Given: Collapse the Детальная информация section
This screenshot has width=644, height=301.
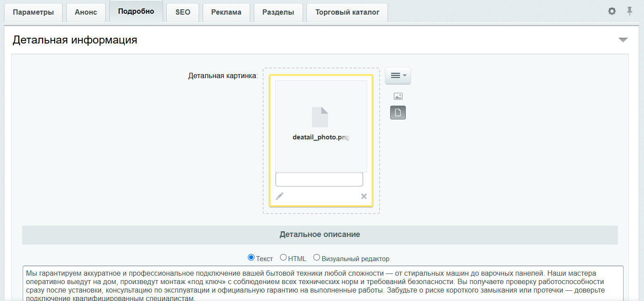Looking at the screenshot, I should click(x=623, y=40).
